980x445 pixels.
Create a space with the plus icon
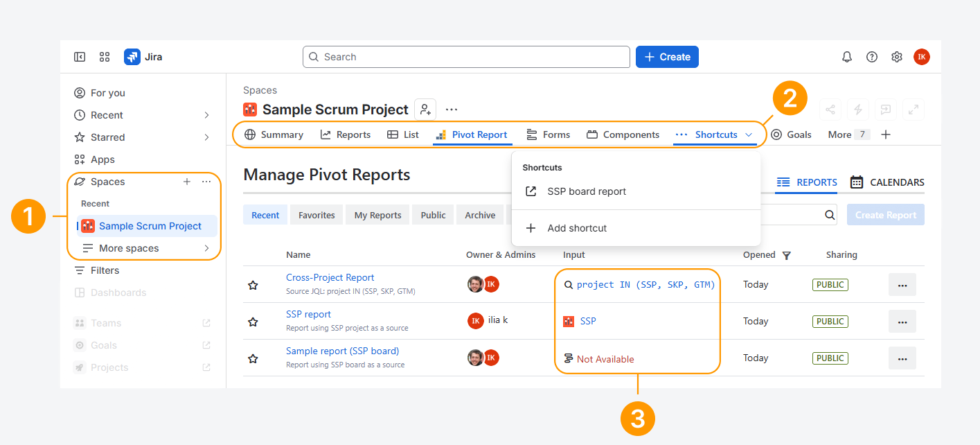(x=186, y=182)
